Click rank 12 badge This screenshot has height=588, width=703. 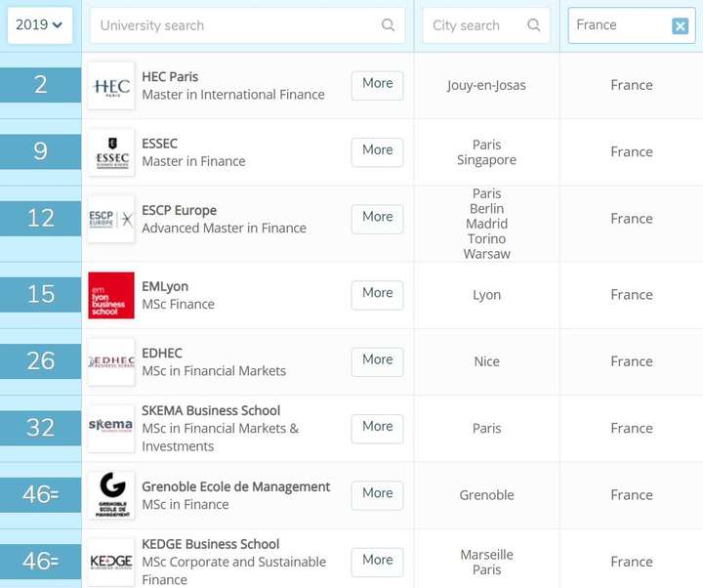tap(40, 219)
